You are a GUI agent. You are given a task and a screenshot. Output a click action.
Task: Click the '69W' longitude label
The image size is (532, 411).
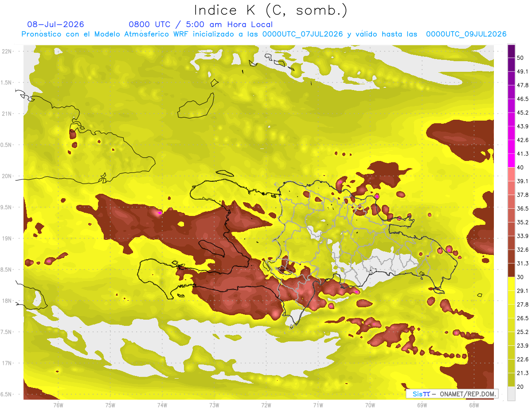tap(422, 405)
